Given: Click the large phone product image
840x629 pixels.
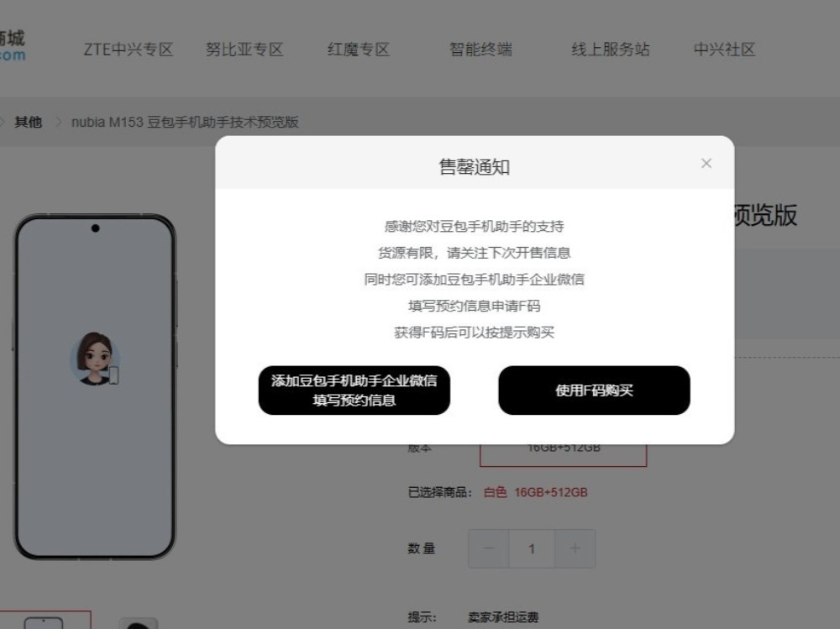Looking at the screenshot, I should 95,387.
